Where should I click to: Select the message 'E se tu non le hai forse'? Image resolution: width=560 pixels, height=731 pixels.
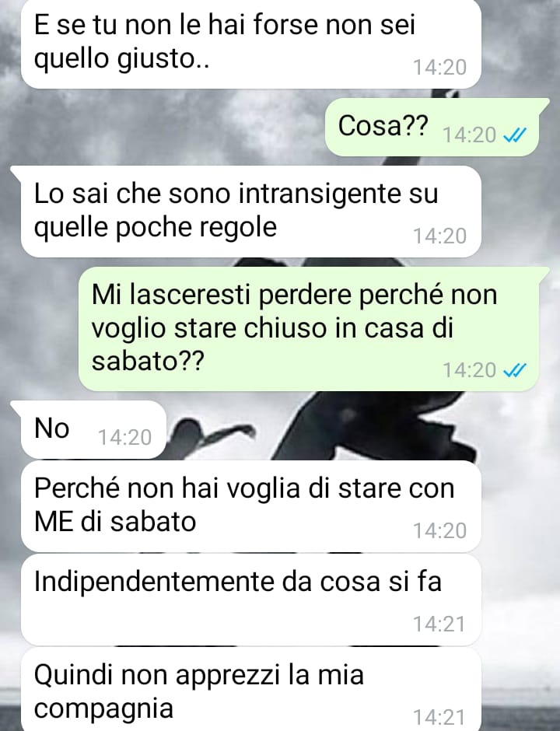251,44
